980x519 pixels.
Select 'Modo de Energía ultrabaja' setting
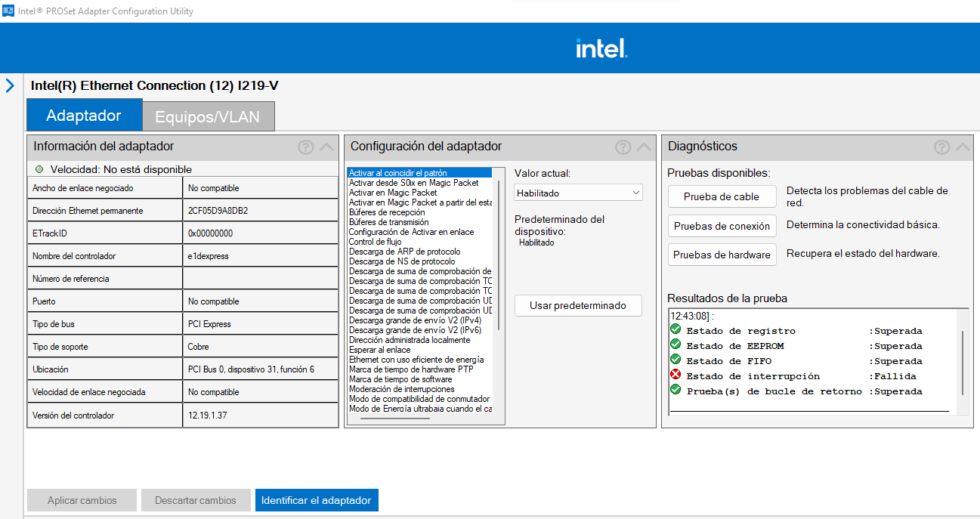[x=420, y=409]
